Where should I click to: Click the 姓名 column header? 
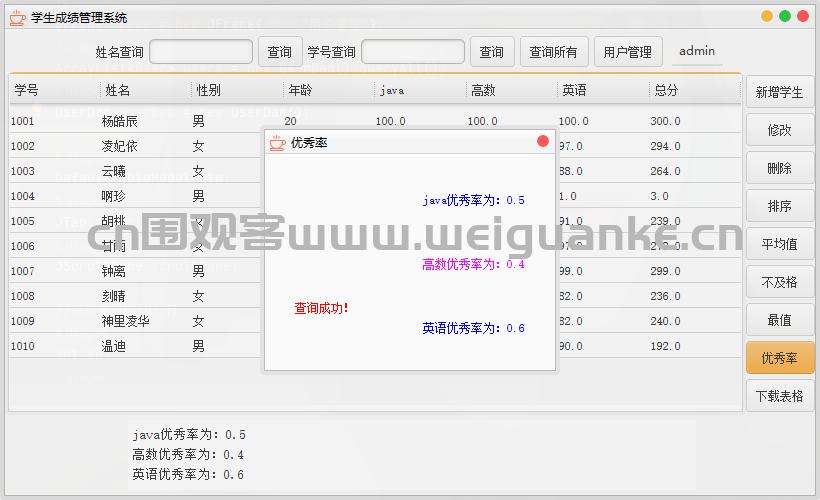pyautogui.click(x=146, y=90)
